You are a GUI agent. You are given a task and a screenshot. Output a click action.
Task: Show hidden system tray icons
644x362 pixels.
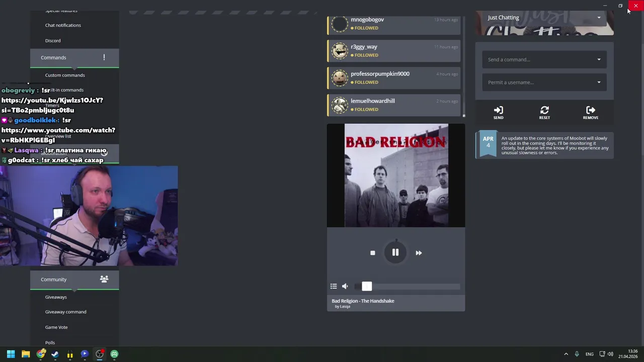point(566,354)
